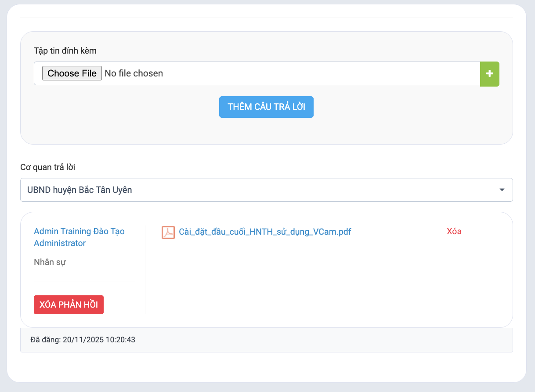
Task: Open Admin Training Đào Tạo profile link
Action: pos(79,232)
